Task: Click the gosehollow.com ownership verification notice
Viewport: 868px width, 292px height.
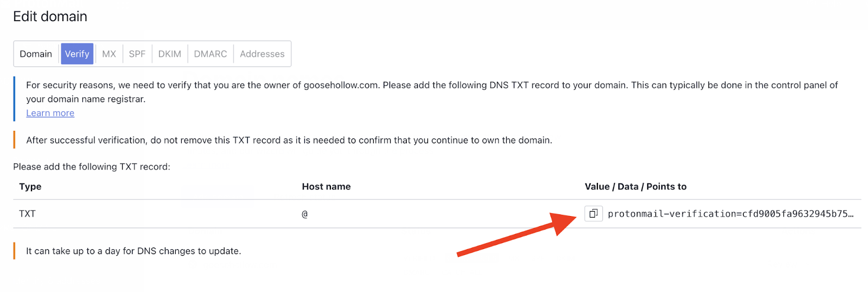Action: 432,92
